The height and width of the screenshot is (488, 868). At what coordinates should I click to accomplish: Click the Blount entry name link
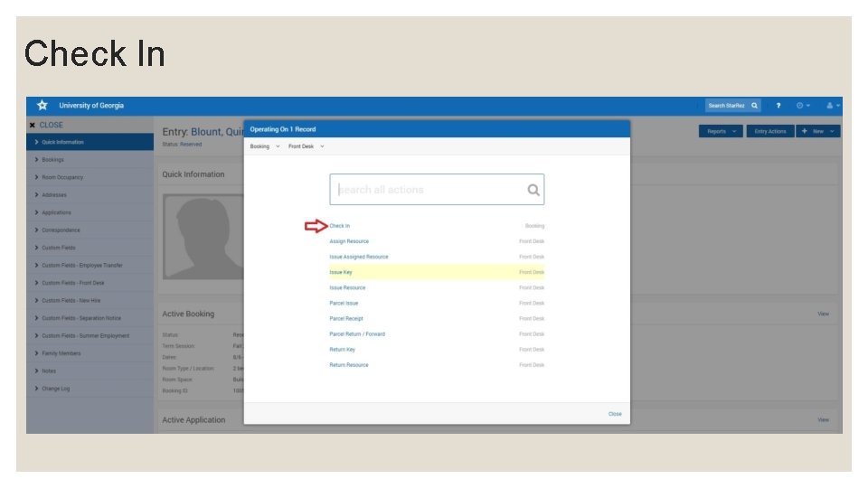pyautogui.click(x=217, y=132)
